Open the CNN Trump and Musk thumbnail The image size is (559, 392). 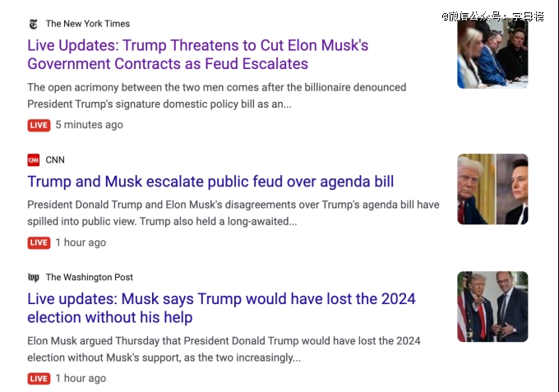tap(492, 189)
